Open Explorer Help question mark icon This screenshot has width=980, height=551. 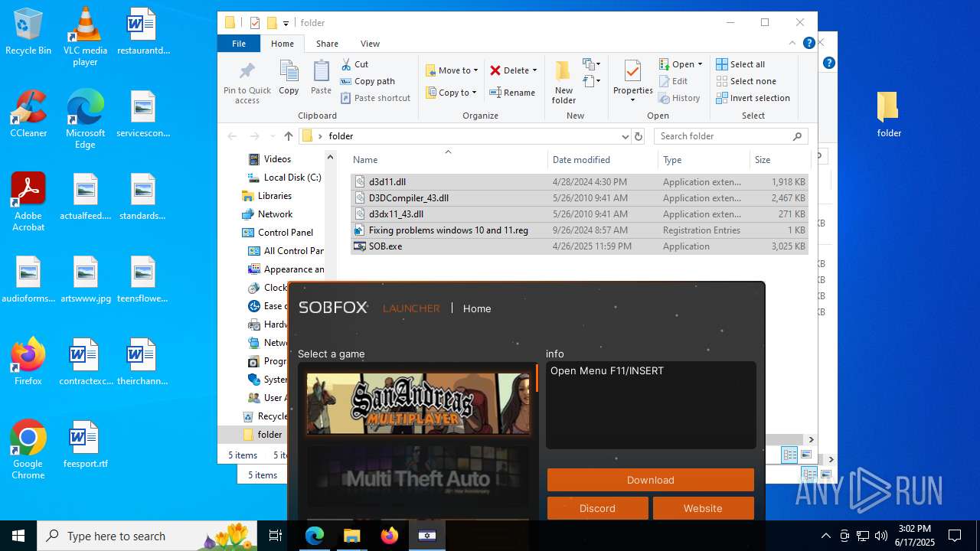point(808,44)
